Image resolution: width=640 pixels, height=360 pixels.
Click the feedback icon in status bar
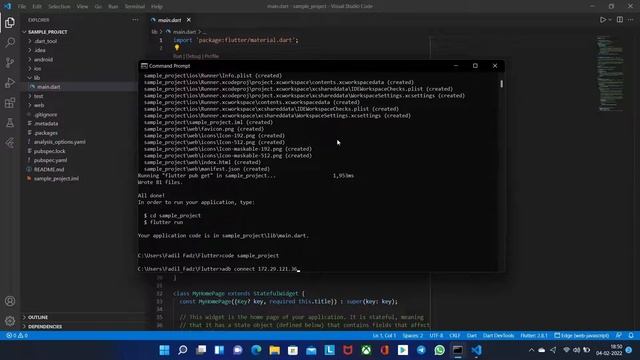coord(619,336)
